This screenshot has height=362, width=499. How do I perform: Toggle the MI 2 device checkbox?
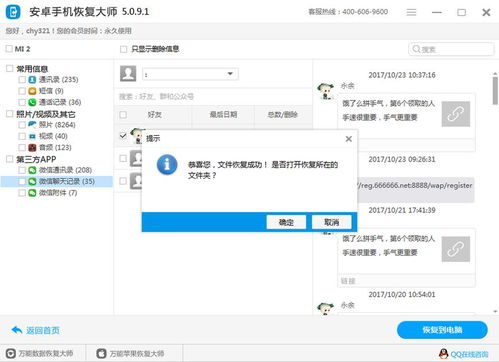(x=9, y=49)
